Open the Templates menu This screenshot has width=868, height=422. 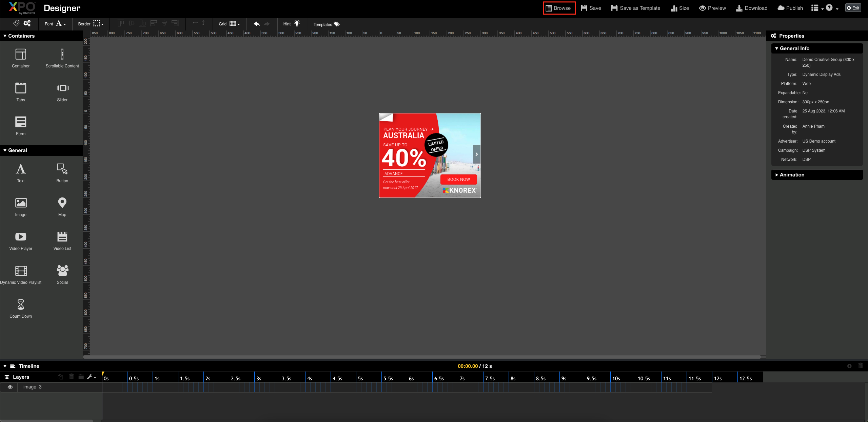pyautogui.click(x=326, y=24)
